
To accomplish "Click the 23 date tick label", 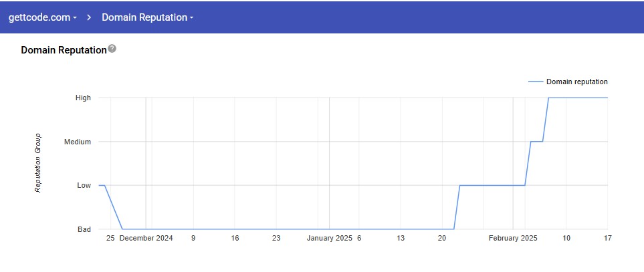I will coord(276,238).
